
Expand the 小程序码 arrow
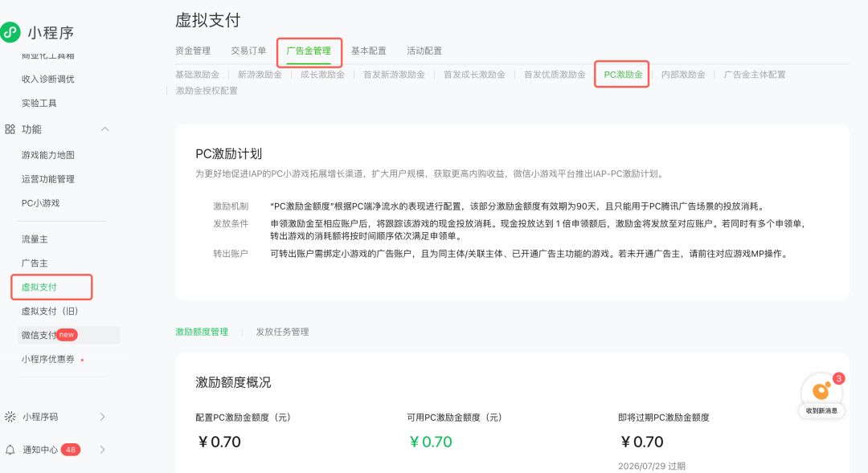pos(102,417)
